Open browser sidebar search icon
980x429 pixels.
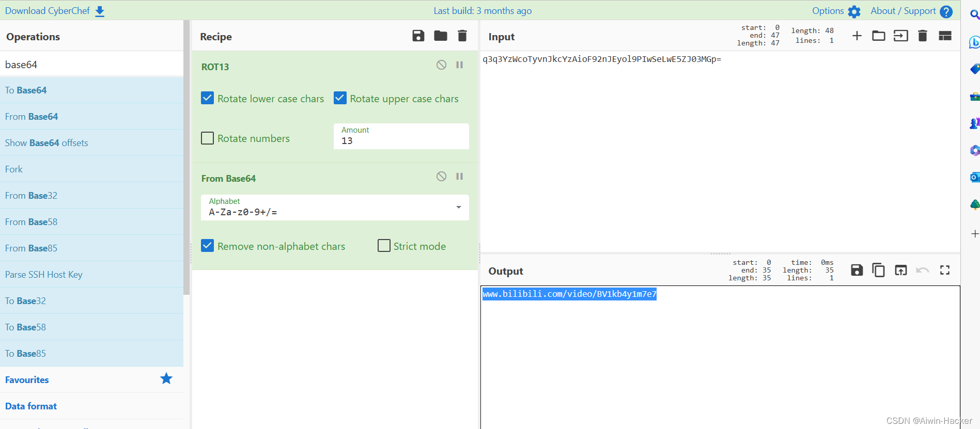pyautogui.click(x=975, y=15)
